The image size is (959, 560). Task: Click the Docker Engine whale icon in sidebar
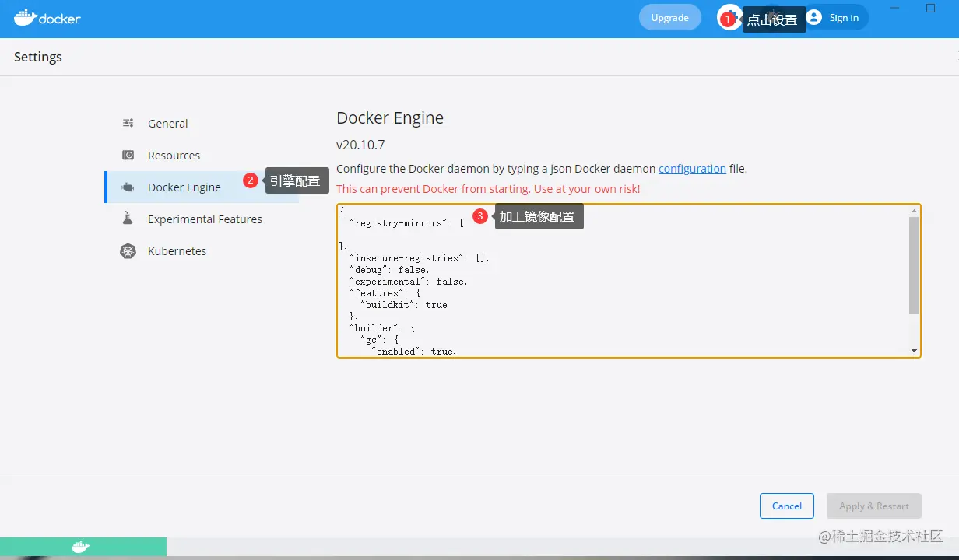click(128, 187)
